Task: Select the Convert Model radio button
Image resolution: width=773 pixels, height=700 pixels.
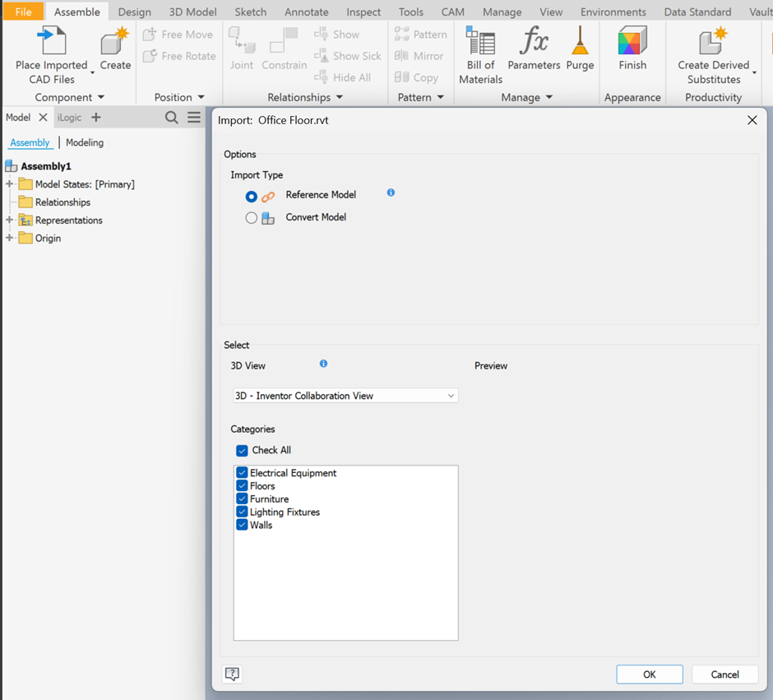Action: [x=252, y=218]
